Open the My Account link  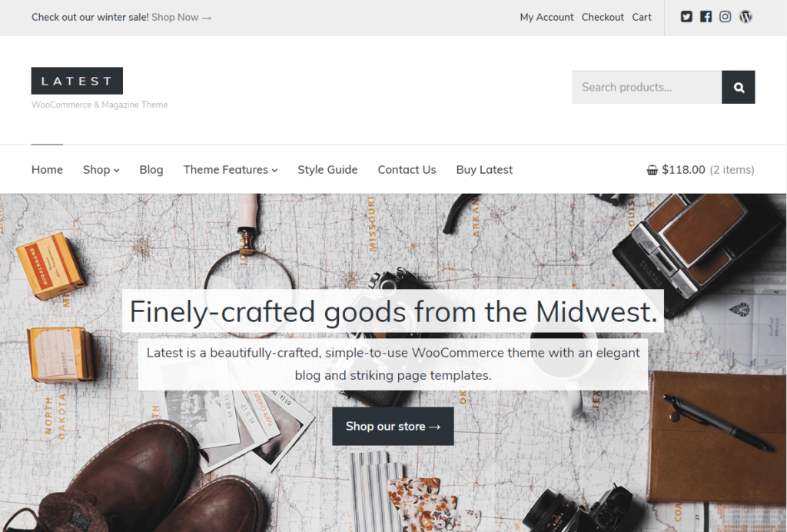click(546, 17)
